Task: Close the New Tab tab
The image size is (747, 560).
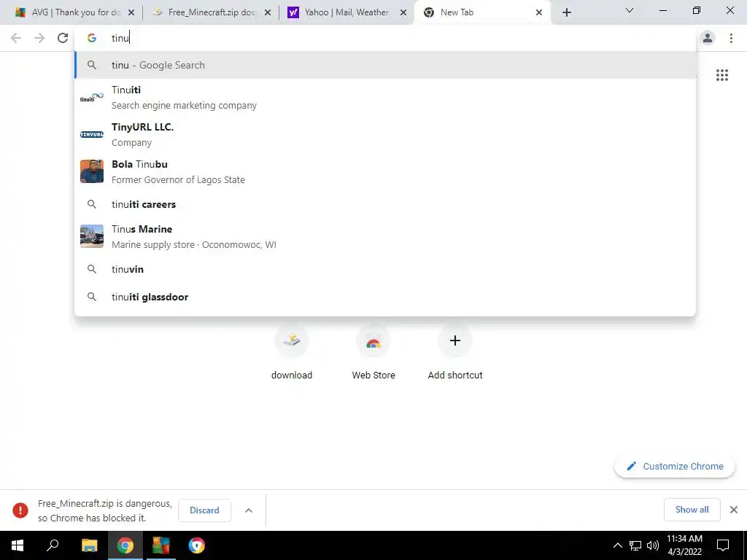Action: point(539,12)
